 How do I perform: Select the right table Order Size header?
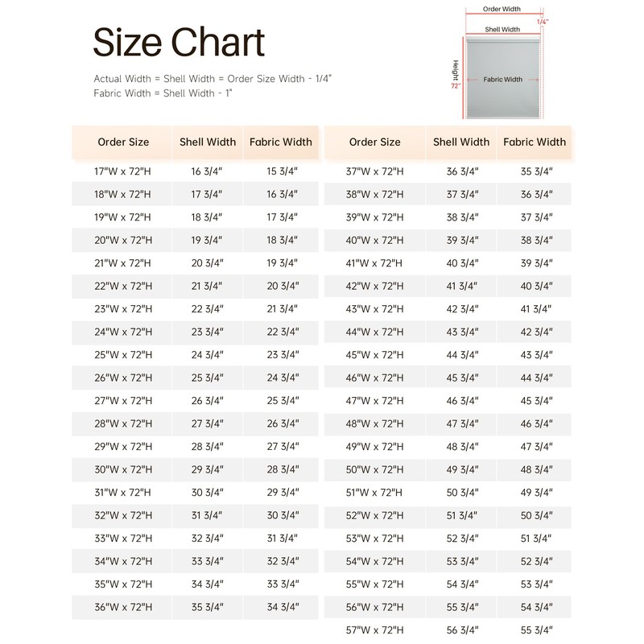[374, 142]
